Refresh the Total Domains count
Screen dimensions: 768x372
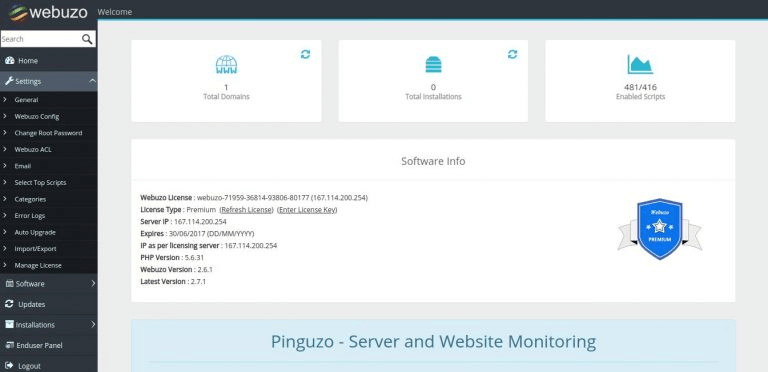coord(305,54)
